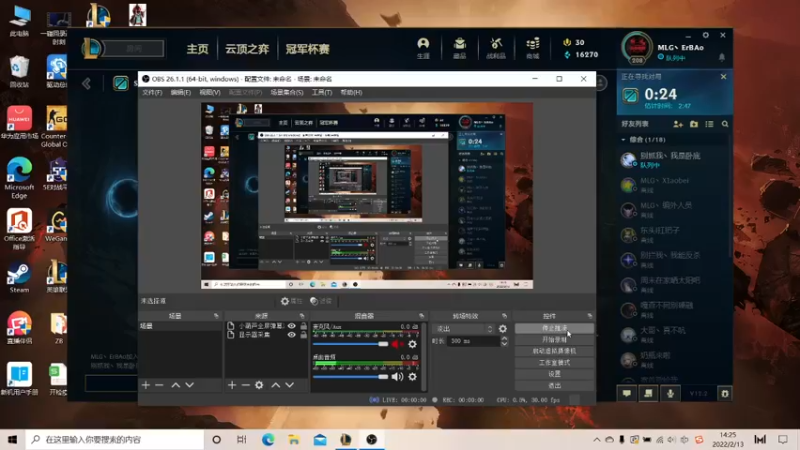Screen dimensions: 800x450
Task: Click the 开始录制 start recording button
Action: coord(555,340)
